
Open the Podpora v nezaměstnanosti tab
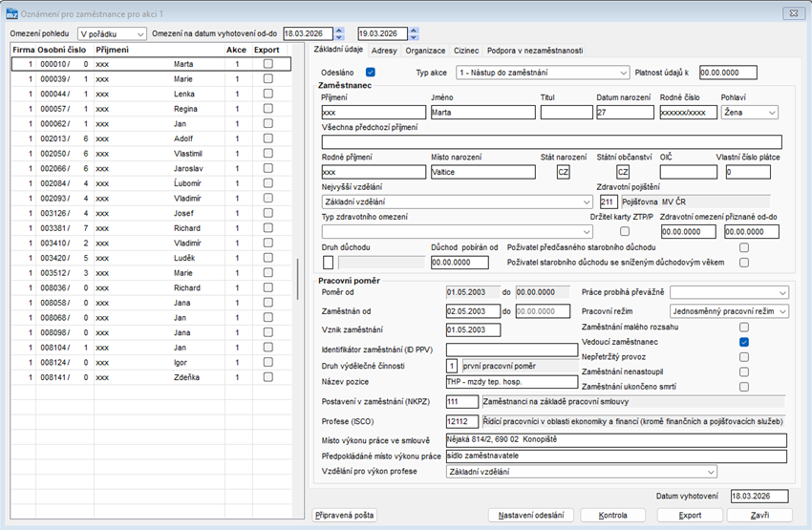point(535,51)
